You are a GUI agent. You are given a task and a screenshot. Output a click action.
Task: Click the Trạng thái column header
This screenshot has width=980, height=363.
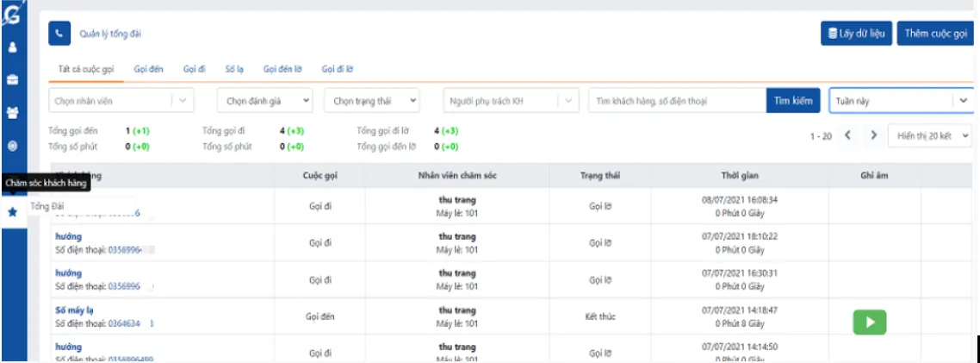pyautogui.click(x=600, y=176)
